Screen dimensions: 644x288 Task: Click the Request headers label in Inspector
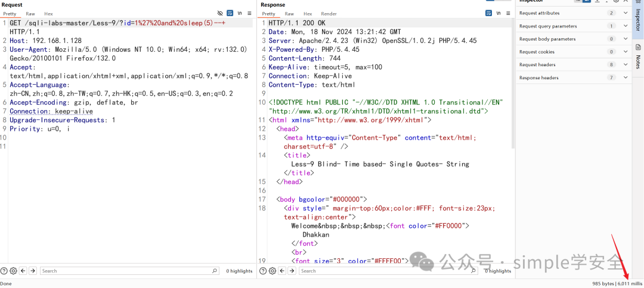(537, 64)
